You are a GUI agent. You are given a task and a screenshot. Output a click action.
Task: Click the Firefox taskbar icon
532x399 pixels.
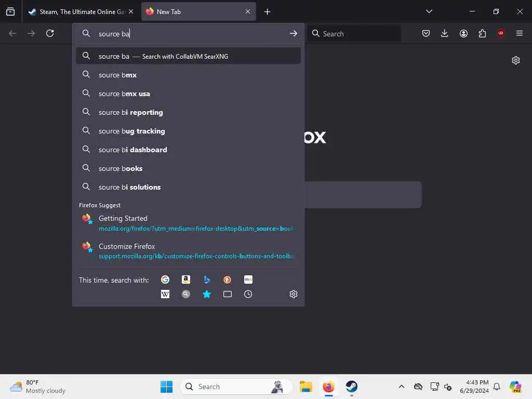pos(328,387)
